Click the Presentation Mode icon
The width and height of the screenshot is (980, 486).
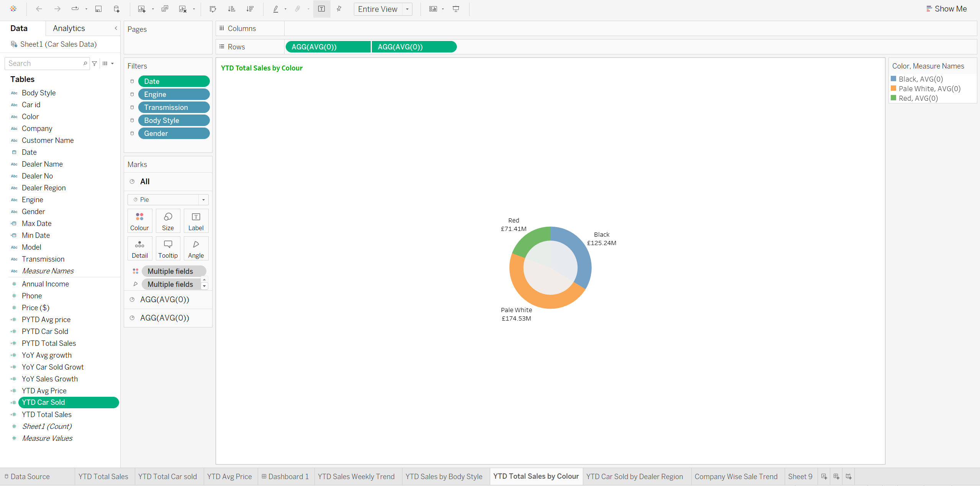456,9
